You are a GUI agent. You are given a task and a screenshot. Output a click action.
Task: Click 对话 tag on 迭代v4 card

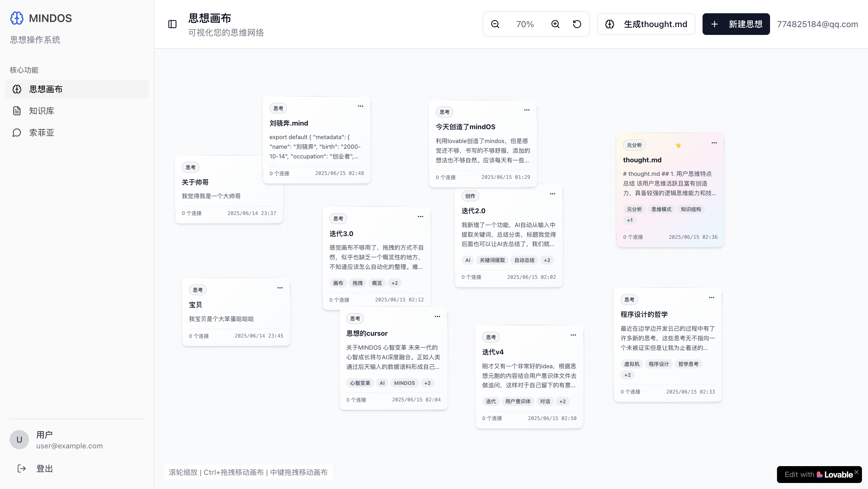coord(545,401)
